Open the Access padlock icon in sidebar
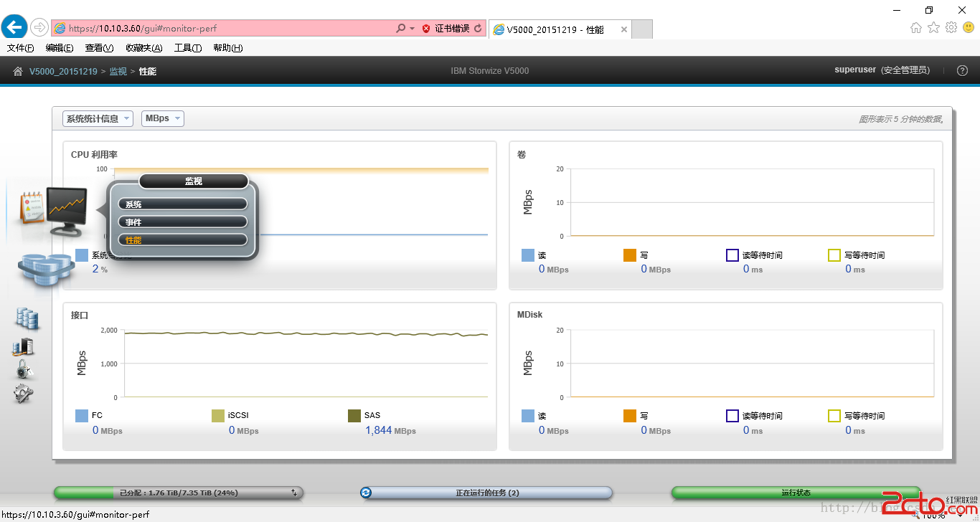 25,370
